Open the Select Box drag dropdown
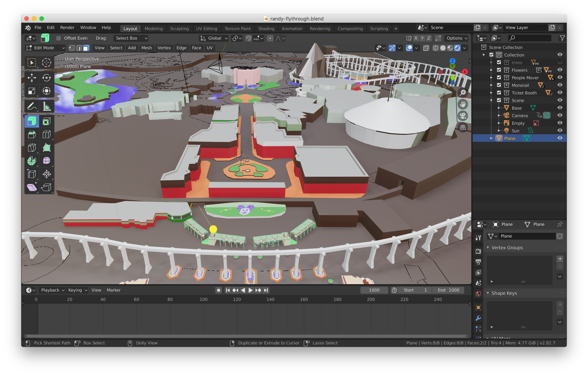 coord(131,38)
